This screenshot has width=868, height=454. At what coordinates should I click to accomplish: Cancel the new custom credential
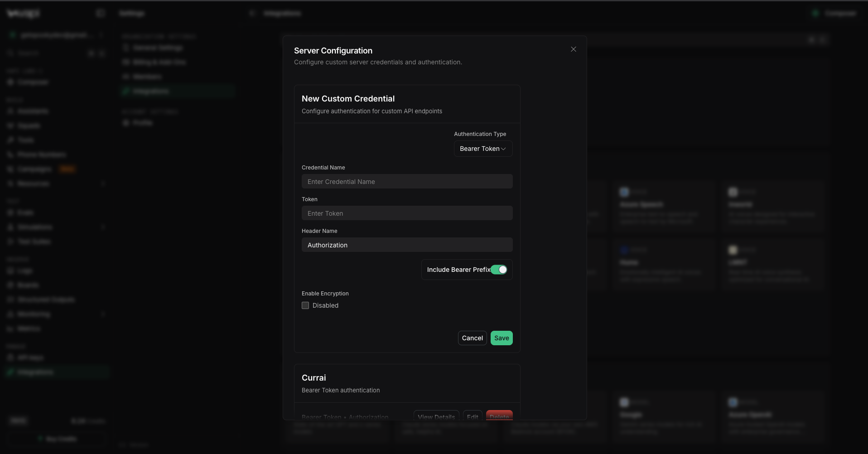tap(472, 338)
